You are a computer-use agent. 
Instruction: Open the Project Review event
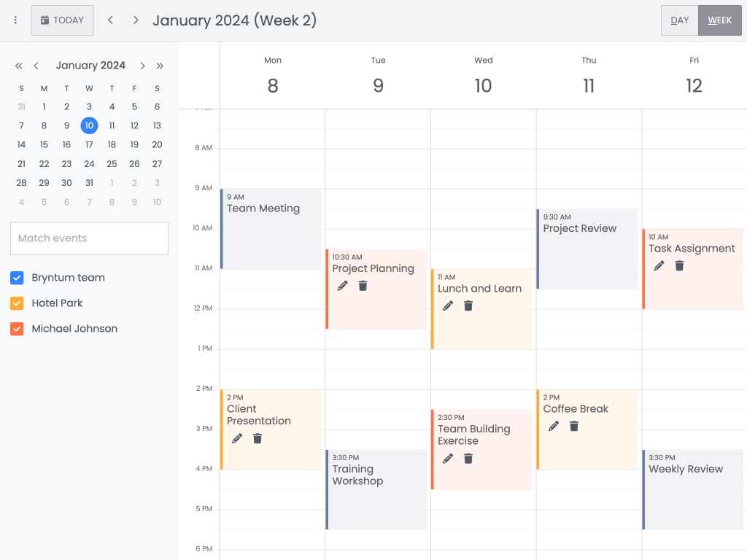pyautogui.click(x=587, y=249)
